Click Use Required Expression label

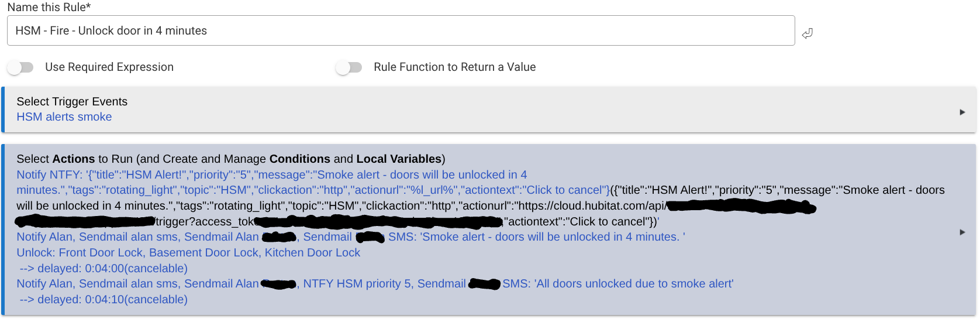click(x=109, y=67)
